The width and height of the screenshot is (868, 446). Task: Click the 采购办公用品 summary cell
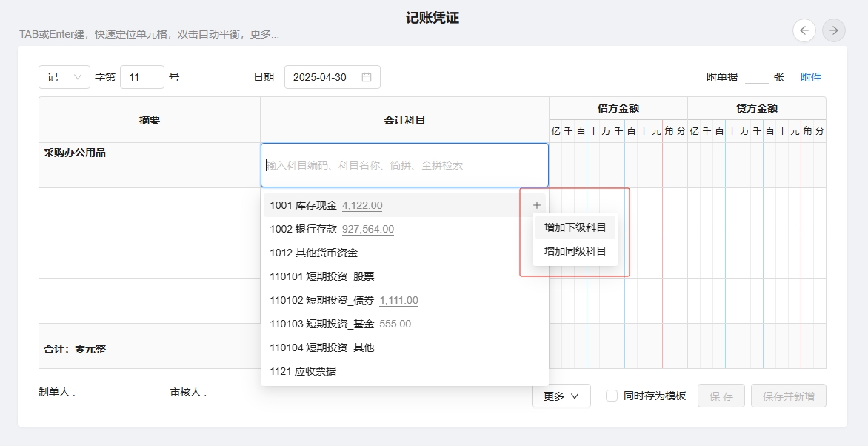point(149,164)
